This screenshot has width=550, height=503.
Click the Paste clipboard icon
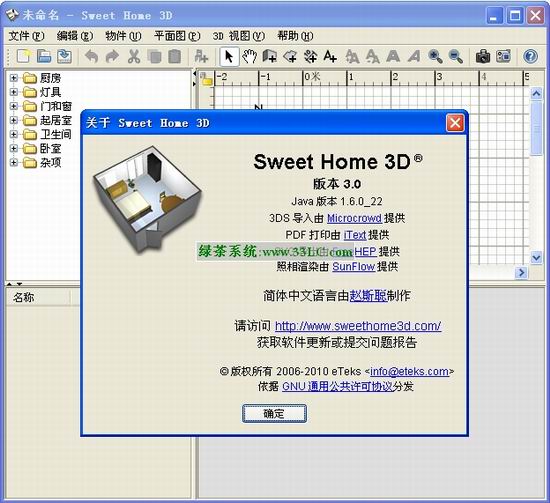point(175,56)
